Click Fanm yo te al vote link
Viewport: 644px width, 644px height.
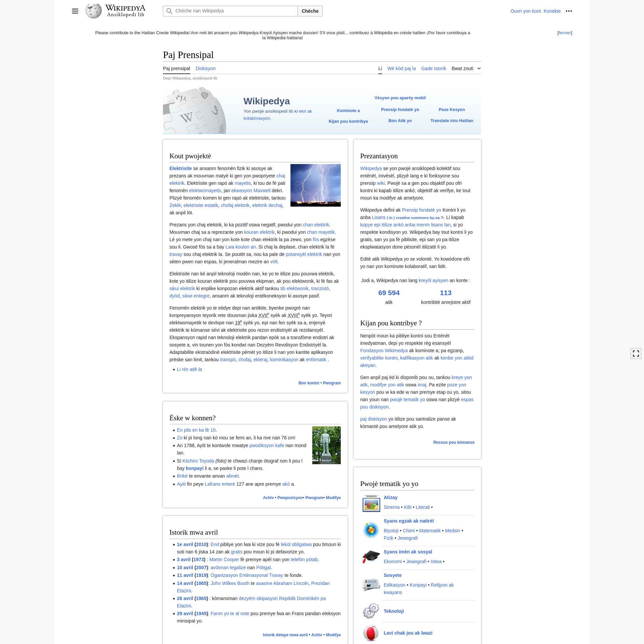(230, 613)
